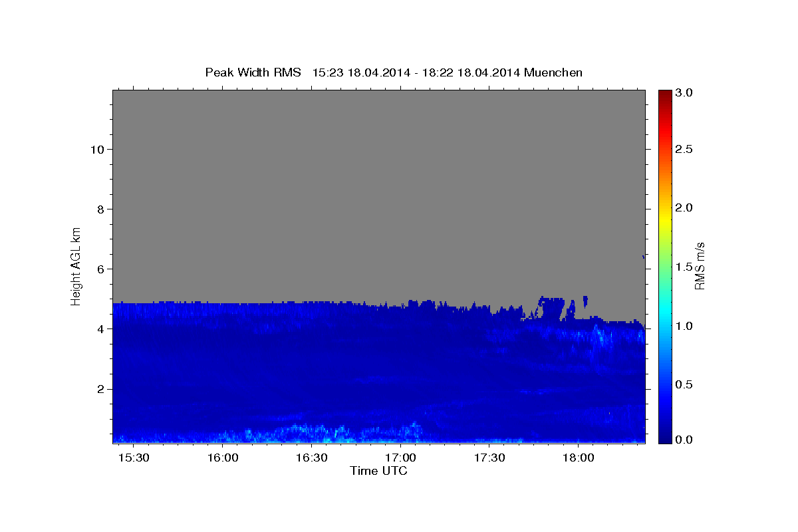Click the colorbar value 0.5
The height and width of the screenshot is (532, 798).
tap(684, 384)
